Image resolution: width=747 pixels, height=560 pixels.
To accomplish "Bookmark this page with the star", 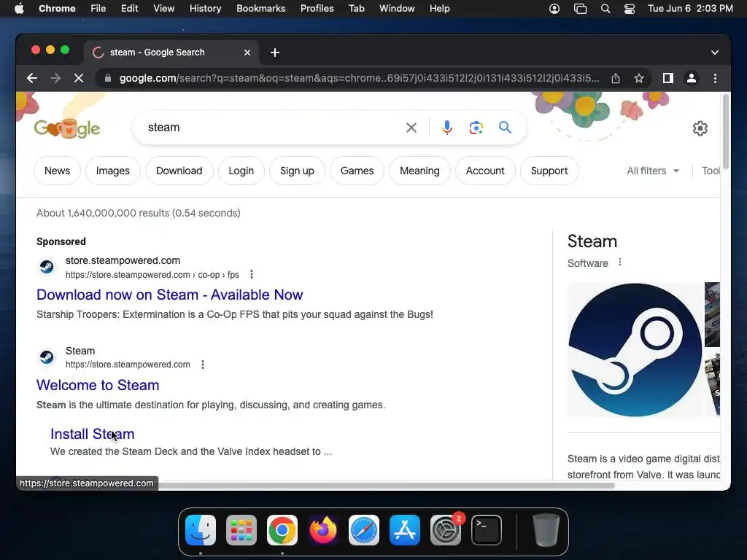I will pyautogui.click(x=639, y=78).
